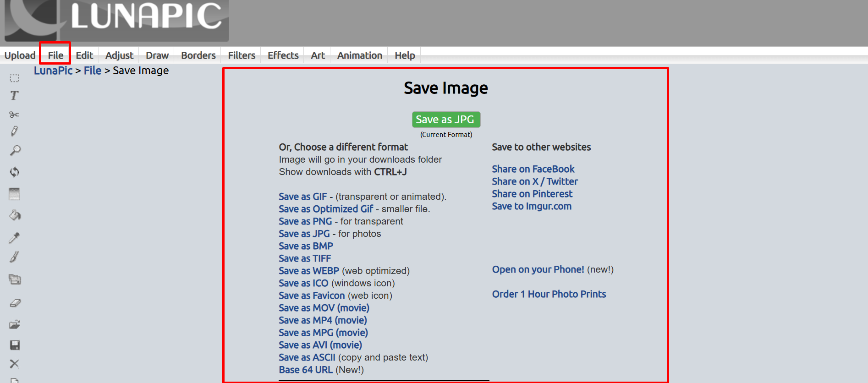Open the Borders menu

[198, 55]
